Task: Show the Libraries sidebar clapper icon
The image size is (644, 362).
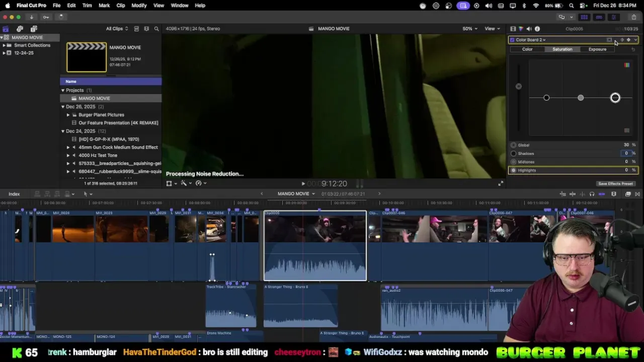Action: (6, 29)
